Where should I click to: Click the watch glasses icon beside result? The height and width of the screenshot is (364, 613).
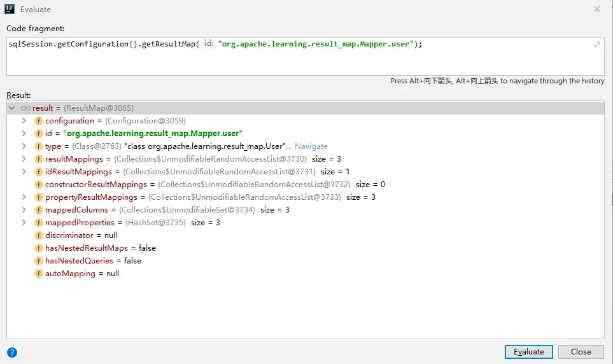coord(26,108)
